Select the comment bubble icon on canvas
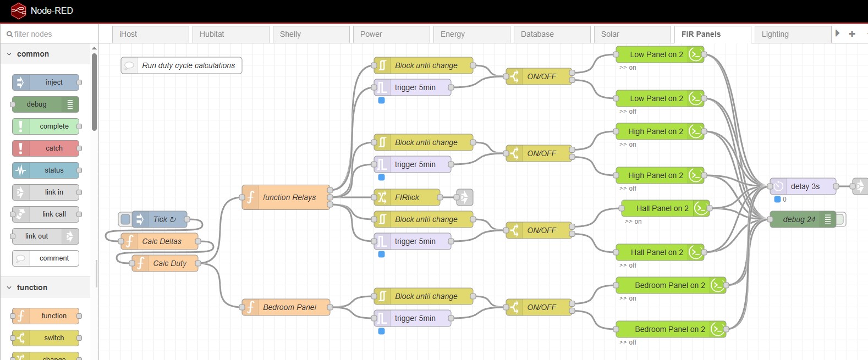868x360 pixels. click(x=129, y=65)
